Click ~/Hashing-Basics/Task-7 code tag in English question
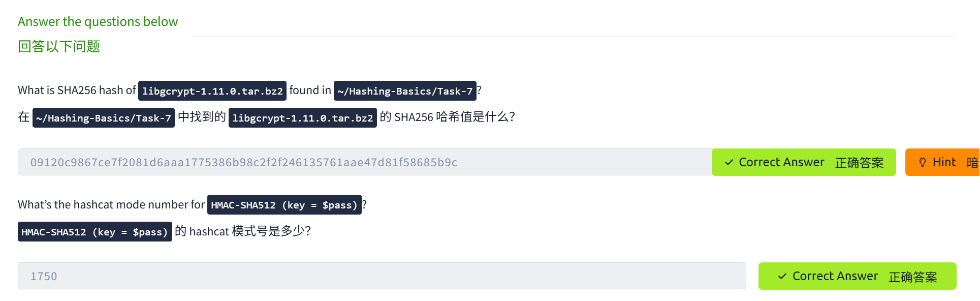Viewport: 980px width, 301px height. pyautogui.click(x=405, y=91)
